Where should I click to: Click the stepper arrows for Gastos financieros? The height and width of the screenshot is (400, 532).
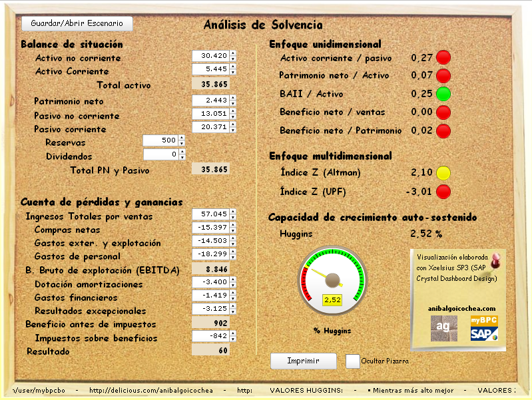point(233,296)
